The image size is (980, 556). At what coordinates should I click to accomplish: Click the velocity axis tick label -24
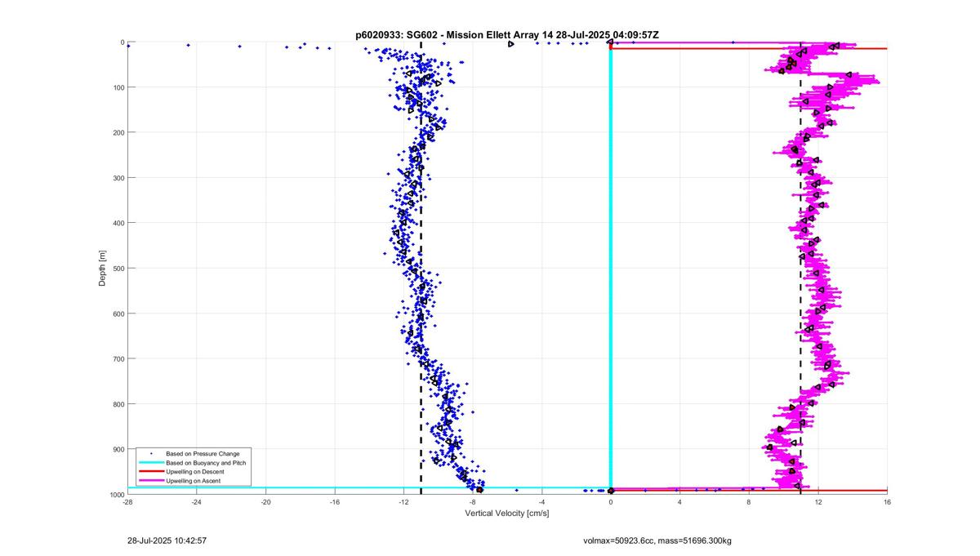[197, 502]
